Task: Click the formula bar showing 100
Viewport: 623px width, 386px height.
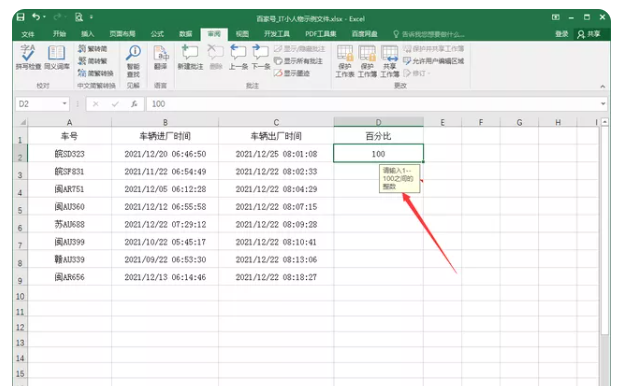Action: [x=372, y=104]
